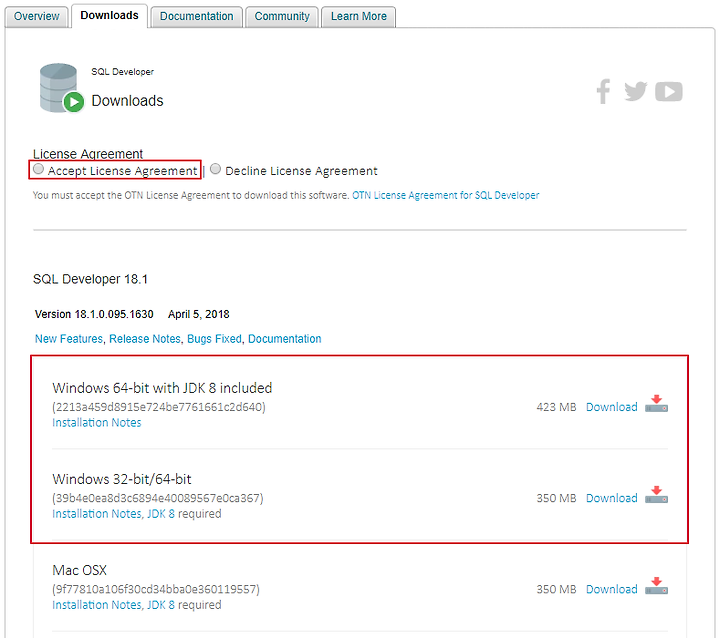Click the small 'SQL Developer' label near logo
Viewport: 720px width, 638px height.
122,72
